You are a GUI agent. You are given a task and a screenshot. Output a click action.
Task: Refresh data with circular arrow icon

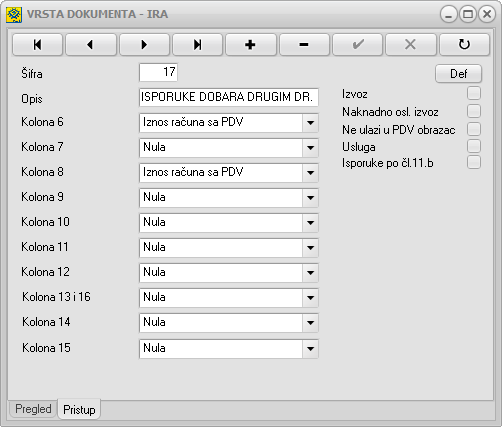[464, 44]
